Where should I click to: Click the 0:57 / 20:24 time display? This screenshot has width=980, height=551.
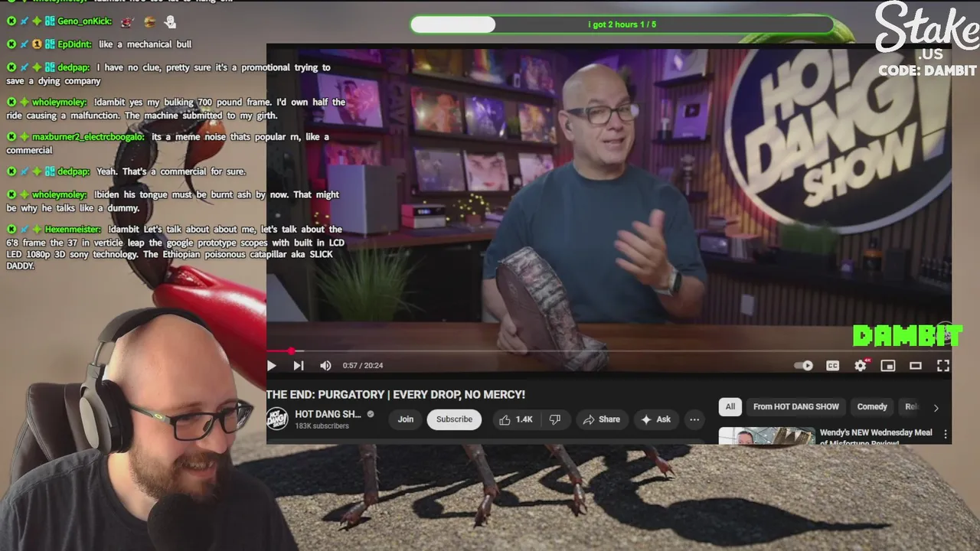(x=363, y=366)
